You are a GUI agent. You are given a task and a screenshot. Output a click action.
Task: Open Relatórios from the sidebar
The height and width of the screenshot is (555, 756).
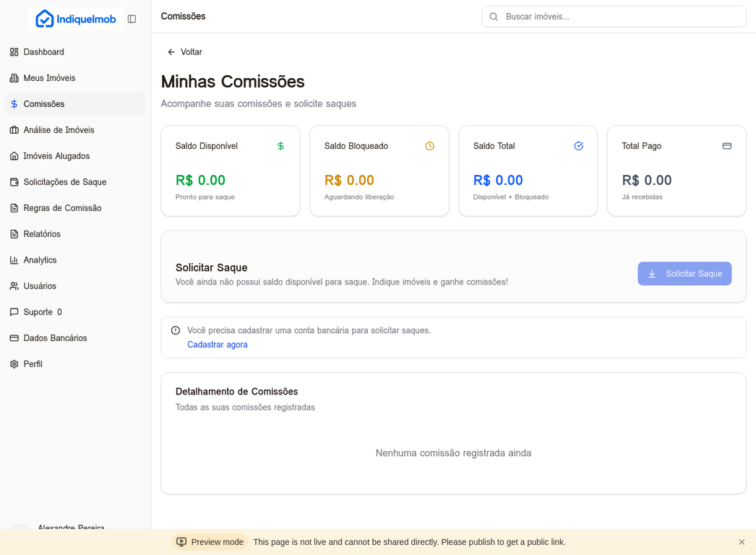[x=42, y=234]
